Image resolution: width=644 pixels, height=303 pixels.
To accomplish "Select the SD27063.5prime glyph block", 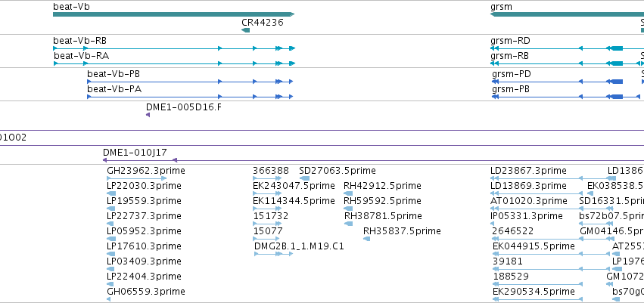I will click(x=304, y=178).
